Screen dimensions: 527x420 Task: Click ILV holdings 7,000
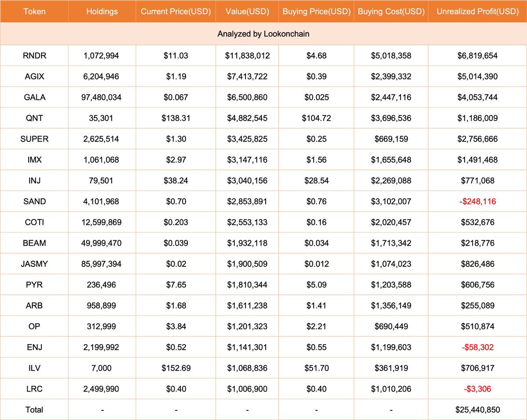tap(102, 368)
